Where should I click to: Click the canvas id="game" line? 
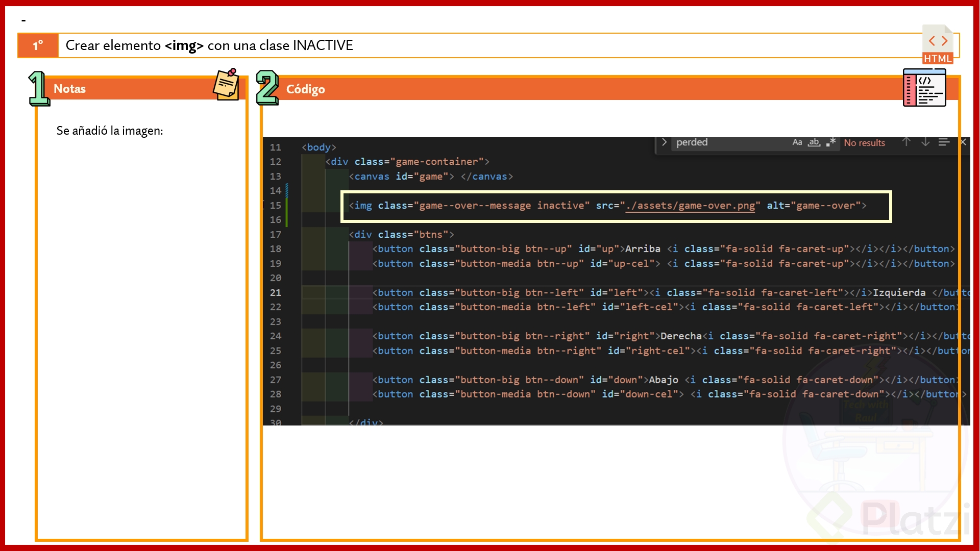tap(431, 177)
